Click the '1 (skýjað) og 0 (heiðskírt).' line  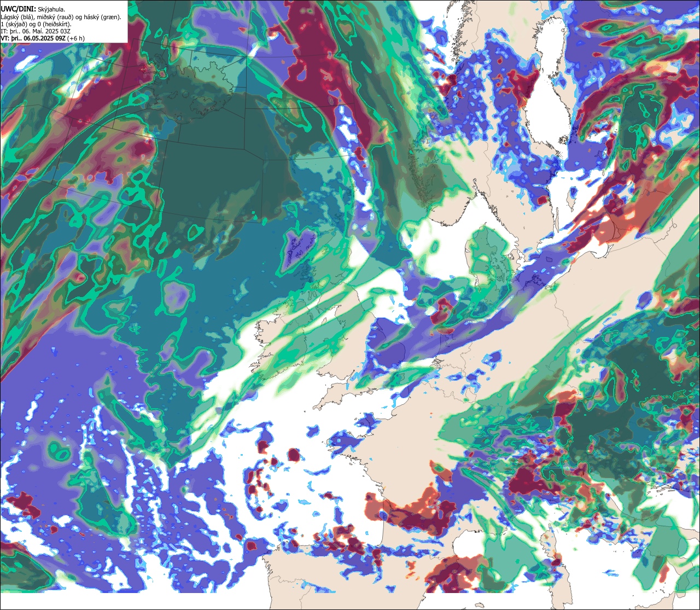(x=36, y=24)
